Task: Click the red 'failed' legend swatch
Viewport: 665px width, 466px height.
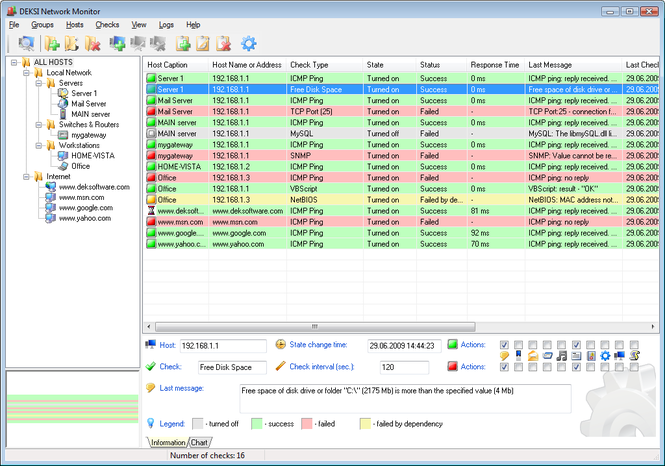Action: coord(307,424)
